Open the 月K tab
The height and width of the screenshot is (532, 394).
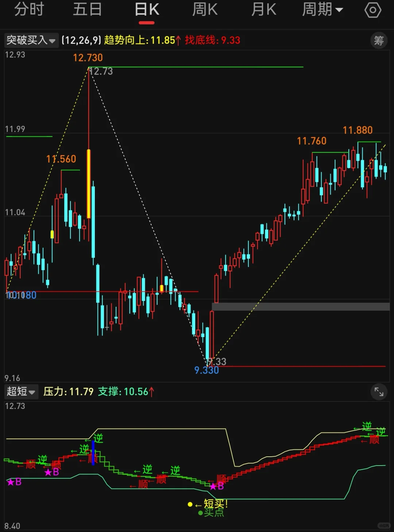tap(264, 9)
